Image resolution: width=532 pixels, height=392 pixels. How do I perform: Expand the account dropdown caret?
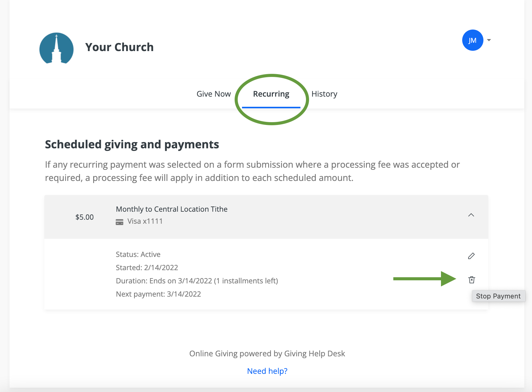(489, 40)
